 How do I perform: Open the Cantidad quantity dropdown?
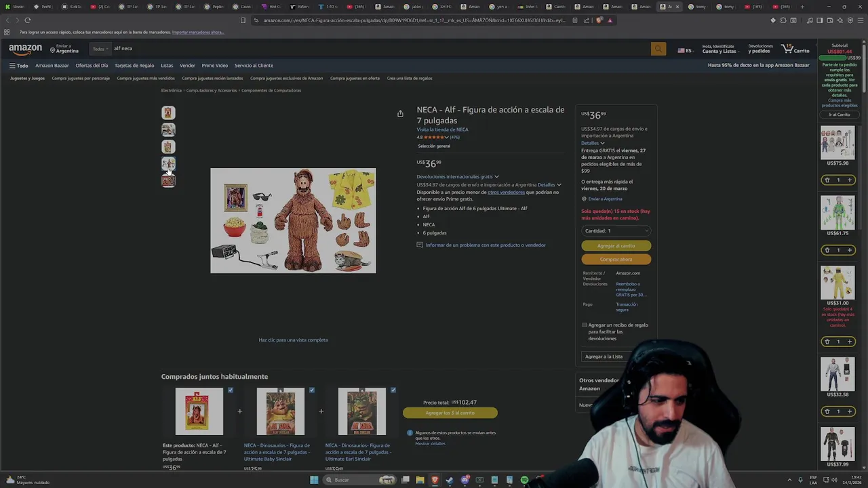616,230
